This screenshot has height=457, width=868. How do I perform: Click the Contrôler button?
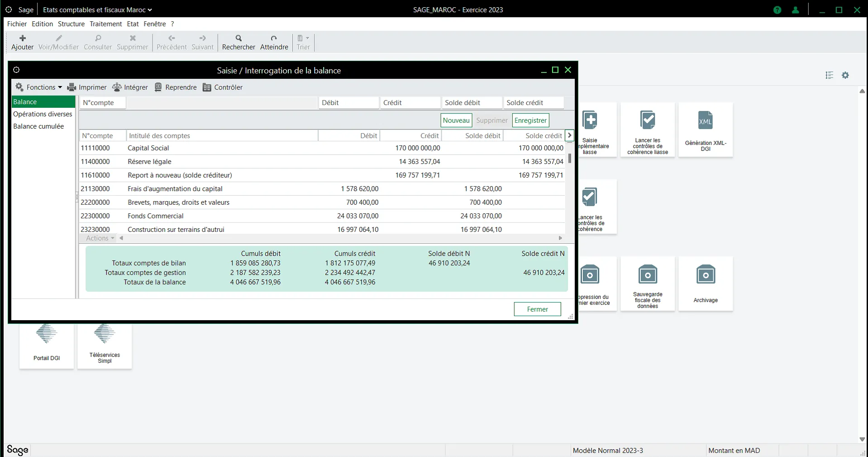pyautogui.click(x=223, y=87)
